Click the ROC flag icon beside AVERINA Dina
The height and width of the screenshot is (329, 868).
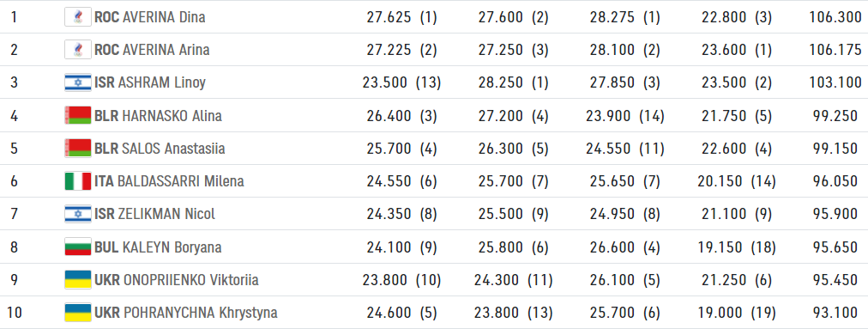78,17
